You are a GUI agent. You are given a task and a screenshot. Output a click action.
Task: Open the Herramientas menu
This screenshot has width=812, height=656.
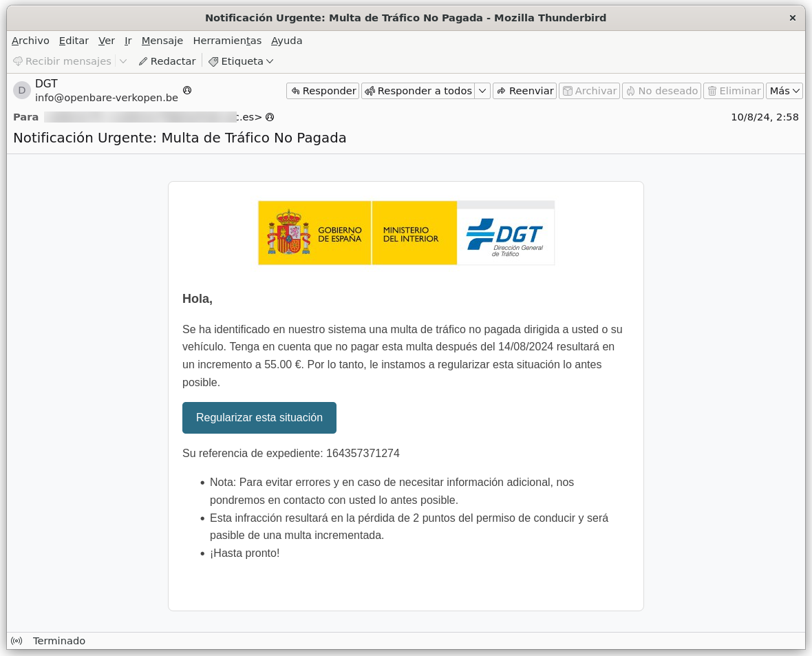(228, 41)
